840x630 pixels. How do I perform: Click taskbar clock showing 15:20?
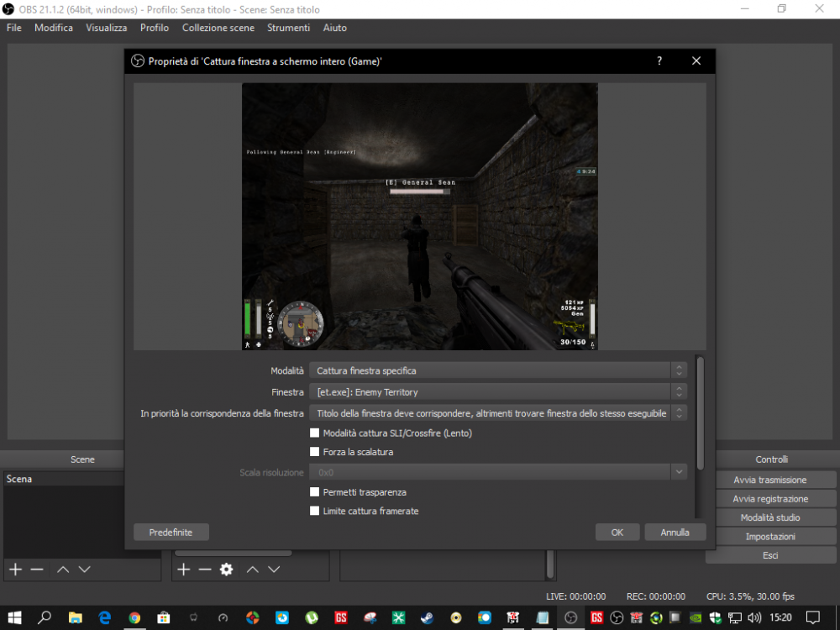click(780, 617)
